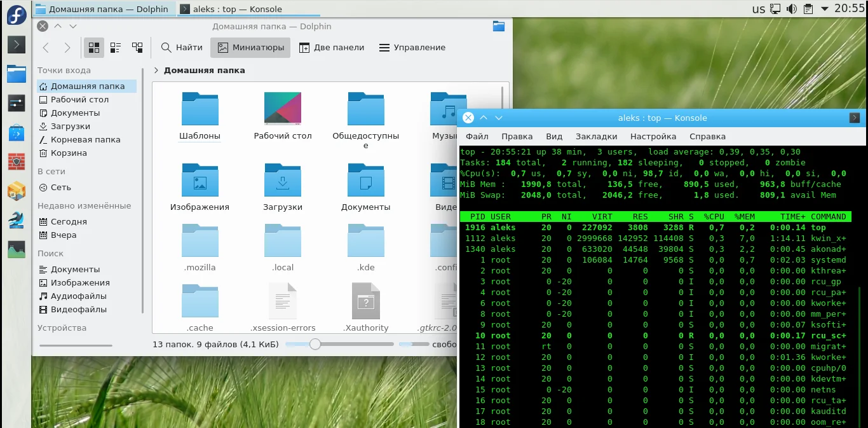Switch Dolphin to compact view mode
This screenshot has height=428, width=868.
[116, 48]
